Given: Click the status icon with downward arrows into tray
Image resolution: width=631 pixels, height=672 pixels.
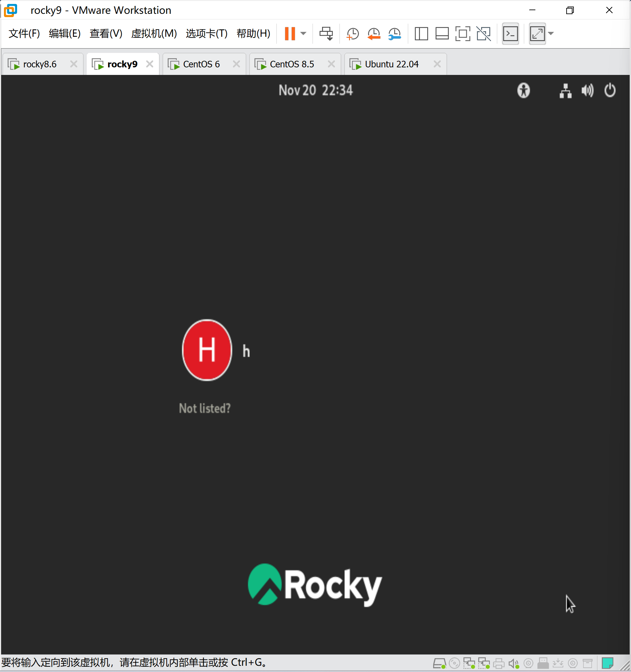Looking at the screenshot, I should [x=558, y=663].
